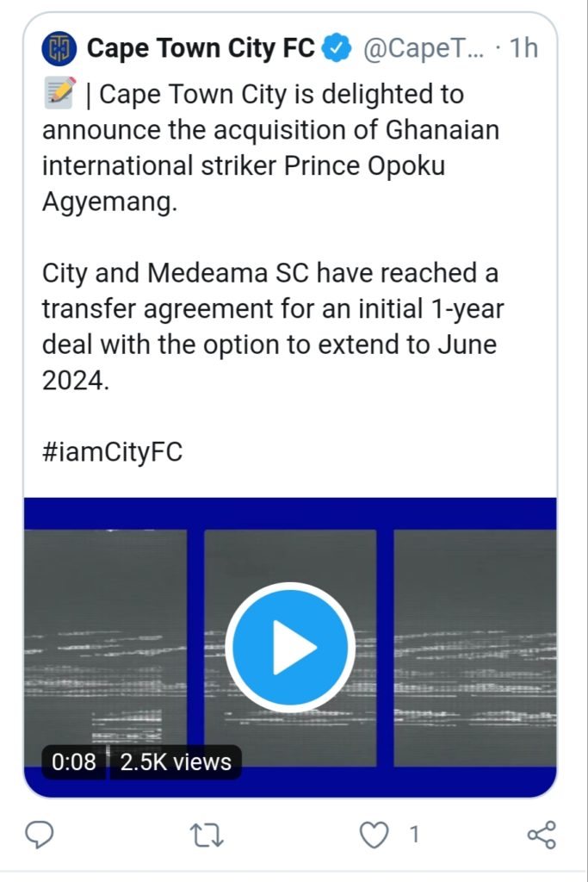Play the embedded video
The height and width of the screenshot is (882, 588).
tap(290, 648)
